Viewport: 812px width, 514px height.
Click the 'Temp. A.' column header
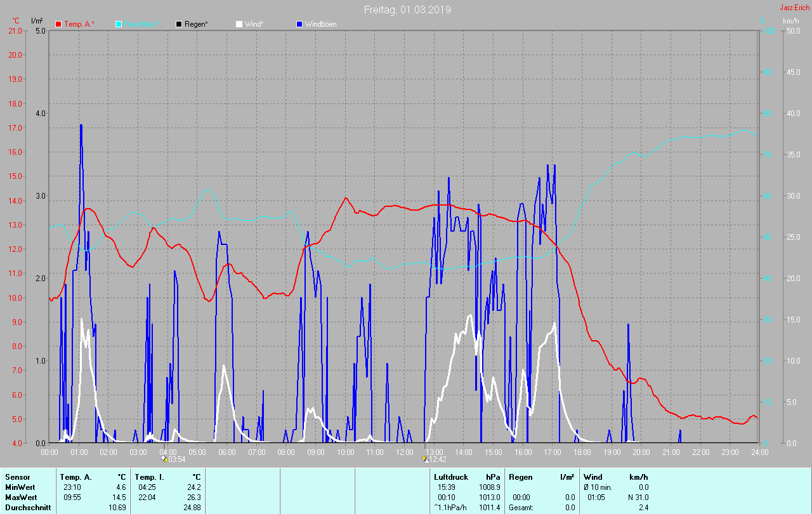tap(75, 477)
